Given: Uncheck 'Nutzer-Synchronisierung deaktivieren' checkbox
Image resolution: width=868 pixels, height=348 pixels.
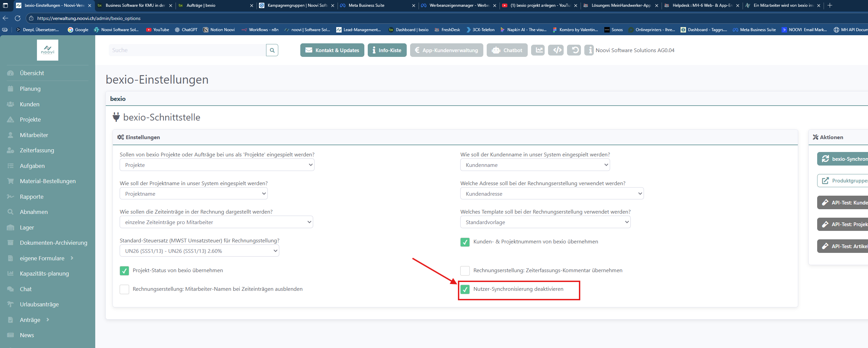Looking at the screenshot, I should tap(465, 289).
